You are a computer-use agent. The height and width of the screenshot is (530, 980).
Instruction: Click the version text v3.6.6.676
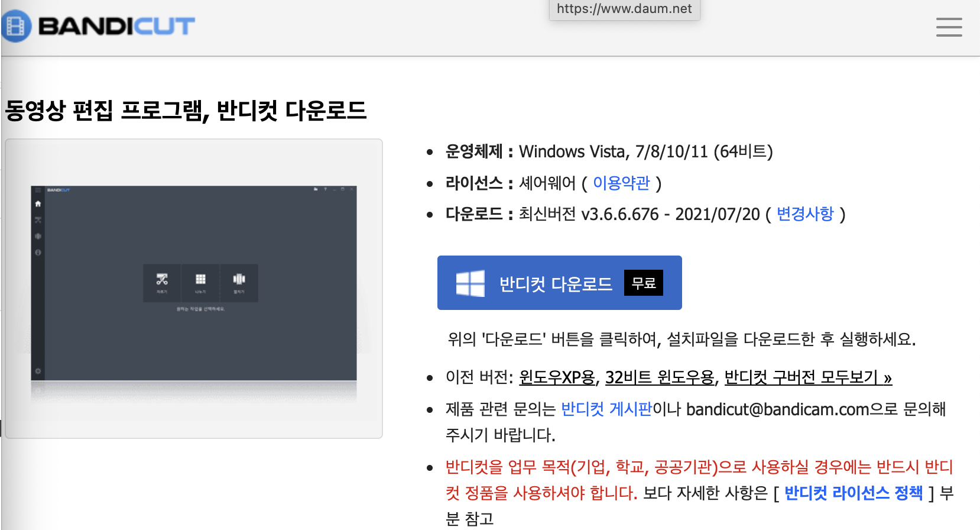[620, 214]
